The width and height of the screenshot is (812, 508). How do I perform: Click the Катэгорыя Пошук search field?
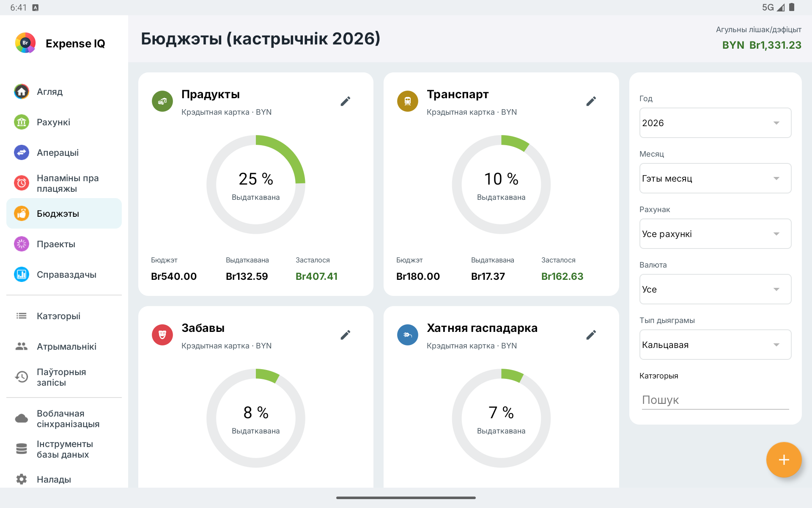click(x=715, y=400)
